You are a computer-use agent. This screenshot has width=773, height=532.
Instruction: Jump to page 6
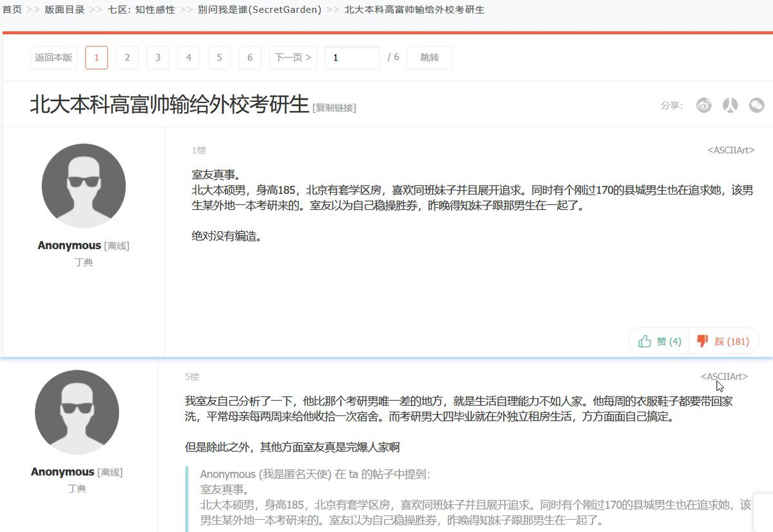pyautogui.click(x=250, y=57)
